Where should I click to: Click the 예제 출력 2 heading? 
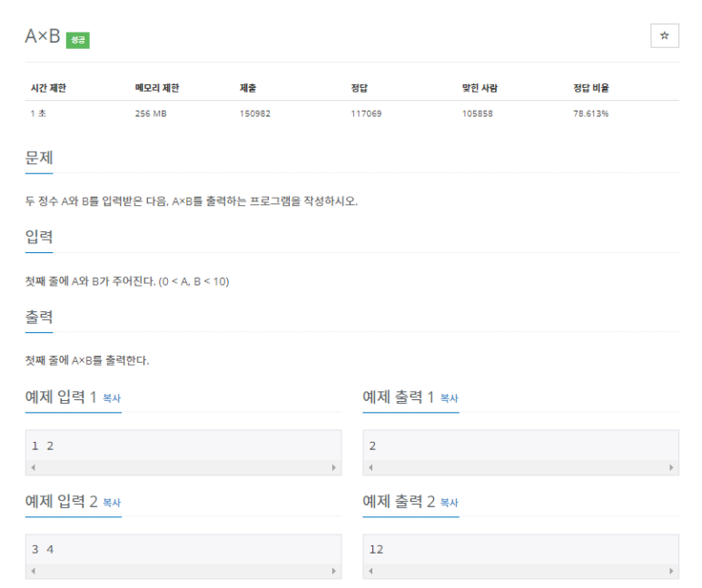(399, 501)
